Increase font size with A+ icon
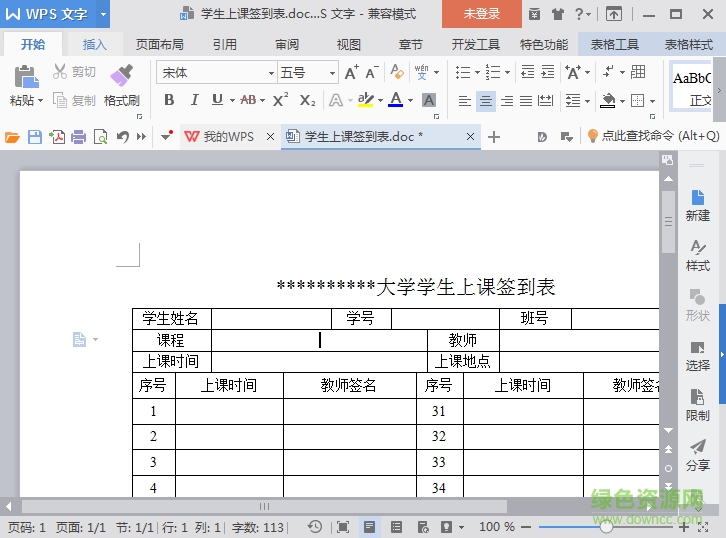Image resolution: width=726 pixels, height=538 pixels. click(351, 72)
